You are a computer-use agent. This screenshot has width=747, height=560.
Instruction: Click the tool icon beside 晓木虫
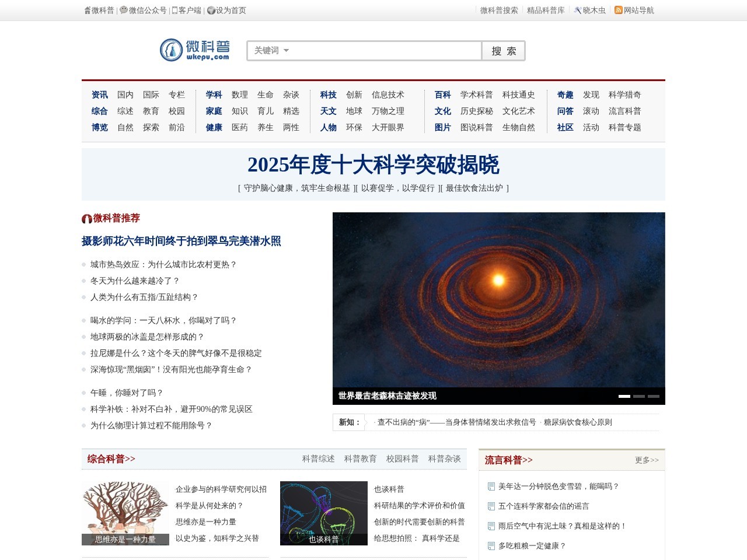point(578,10)
